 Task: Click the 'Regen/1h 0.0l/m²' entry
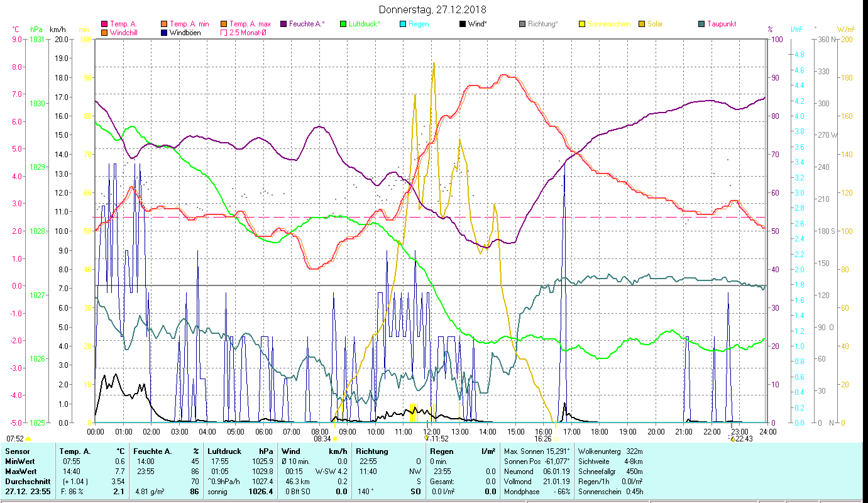pyautogui.click(x=610, y=482)
